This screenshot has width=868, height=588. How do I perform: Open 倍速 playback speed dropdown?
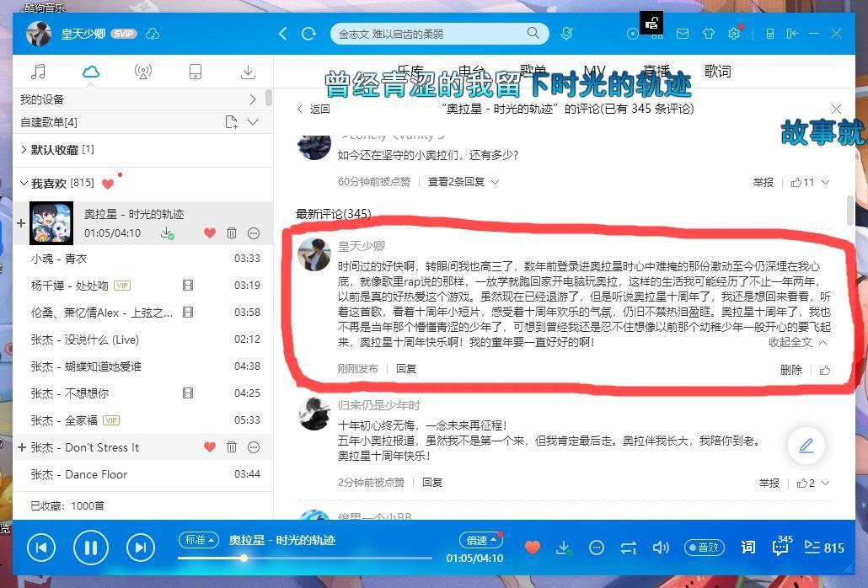(x=480, y=540)
